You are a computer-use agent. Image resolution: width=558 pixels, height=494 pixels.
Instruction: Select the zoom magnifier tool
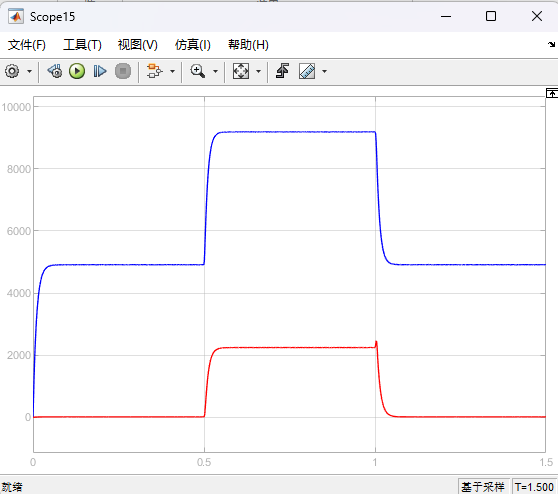click(x=198, y=71)
